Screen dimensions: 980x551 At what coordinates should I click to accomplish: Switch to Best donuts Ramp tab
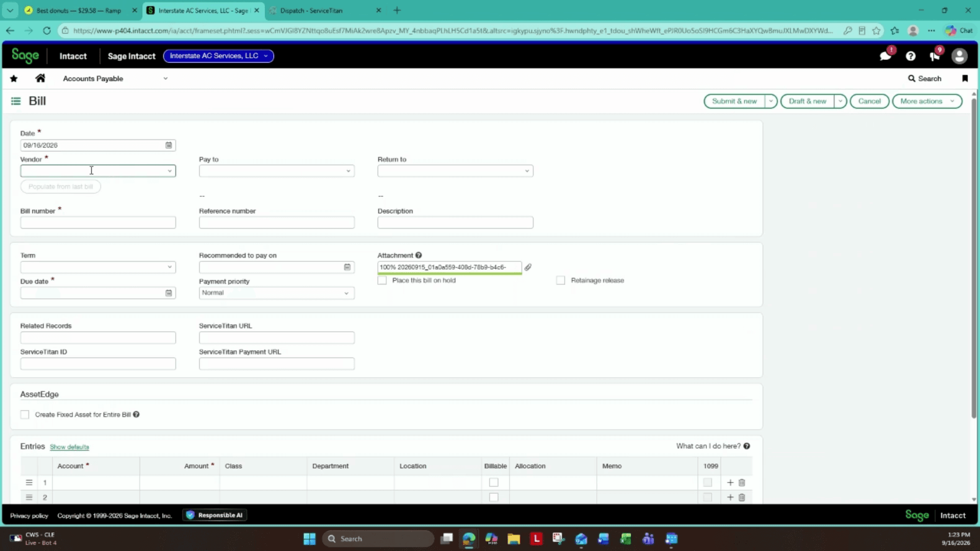[x=79, y=10]
